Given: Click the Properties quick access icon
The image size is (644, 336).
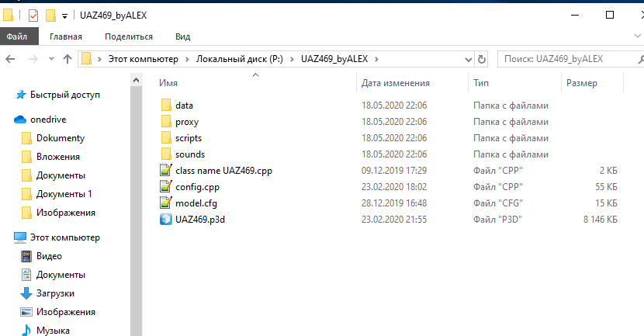Looking at the screenshot, I should 33,16.
